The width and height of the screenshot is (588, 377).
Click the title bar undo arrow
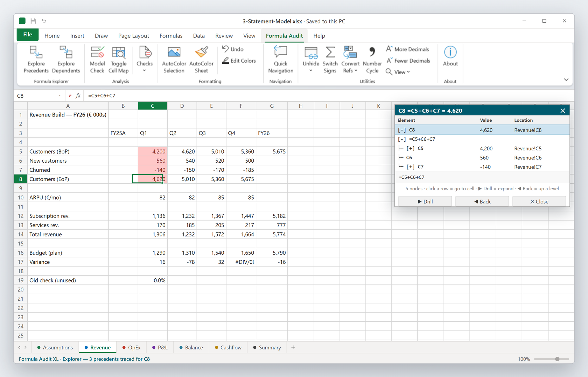44,21
